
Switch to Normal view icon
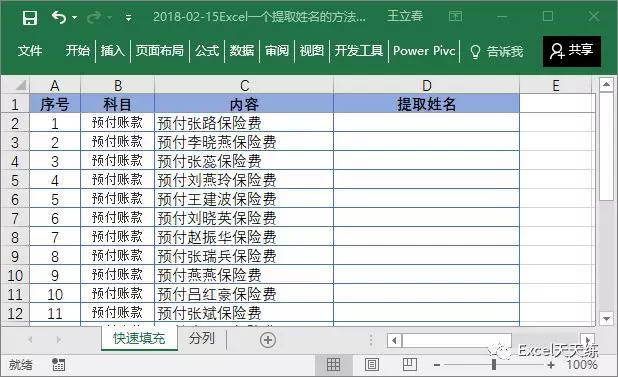click(333, 365)
